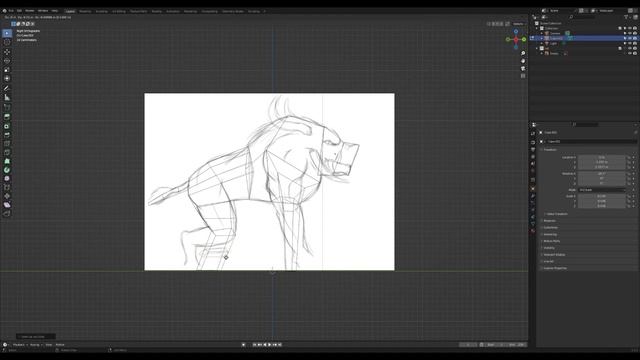Select the Shrink/Fatten tool
Screen dimensions: 640x360
pyautogui.click(x=7, y=196)
